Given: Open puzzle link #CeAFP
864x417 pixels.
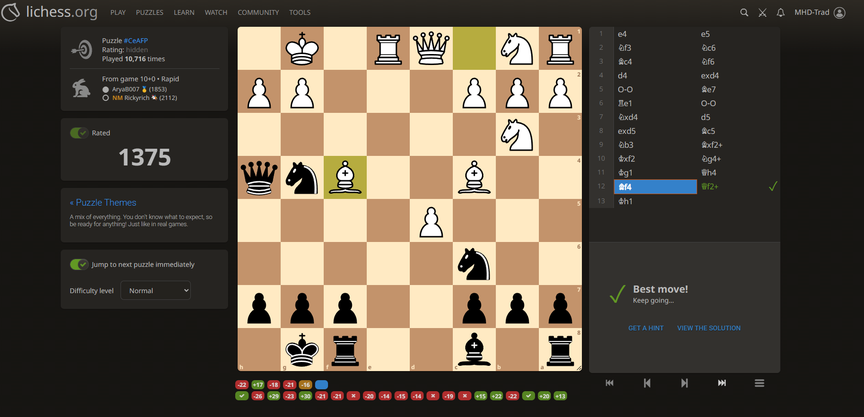Looking at the screenshot, I should click(x=136, y=41).
